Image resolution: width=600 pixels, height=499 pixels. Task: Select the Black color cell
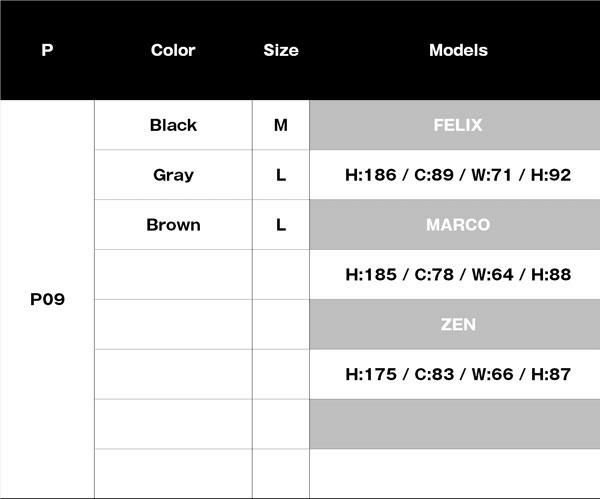173,125
